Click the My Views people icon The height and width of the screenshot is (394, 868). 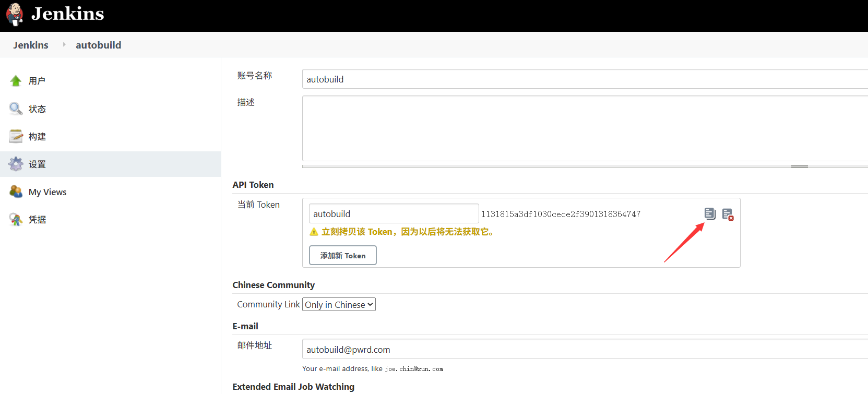(16, 192)
